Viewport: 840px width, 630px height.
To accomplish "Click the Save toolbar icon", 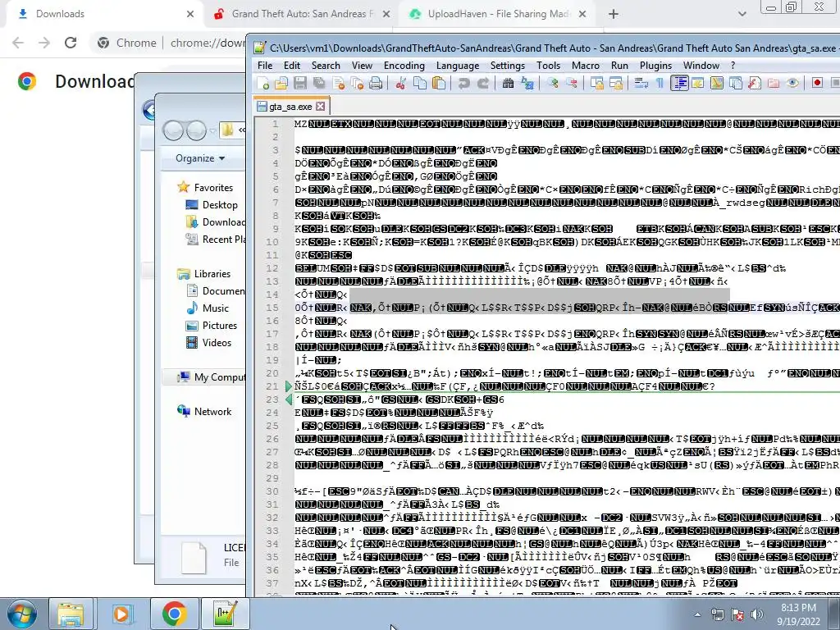I will click(300, 83).
